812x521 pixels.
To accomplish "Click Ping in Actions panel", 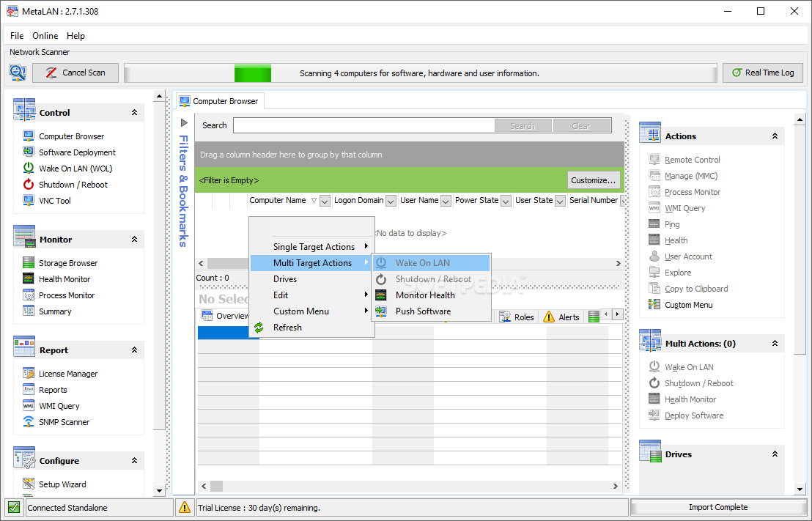I will click(672, 224).
